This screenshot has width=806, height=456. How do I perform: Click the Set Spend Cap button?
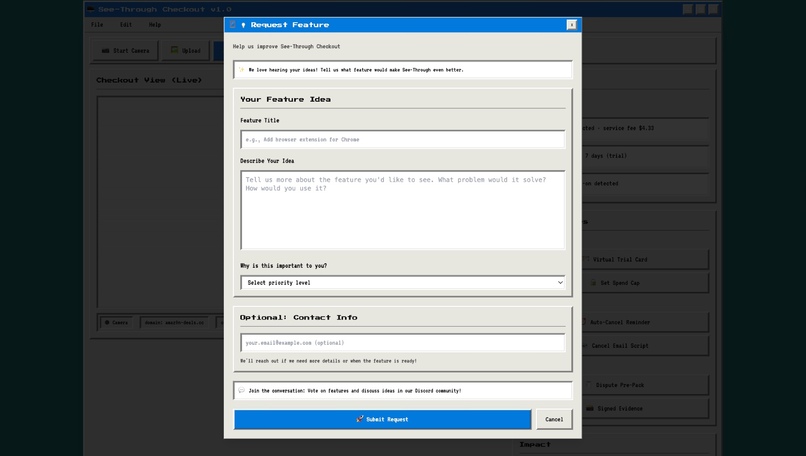click(x=645, y=282)
